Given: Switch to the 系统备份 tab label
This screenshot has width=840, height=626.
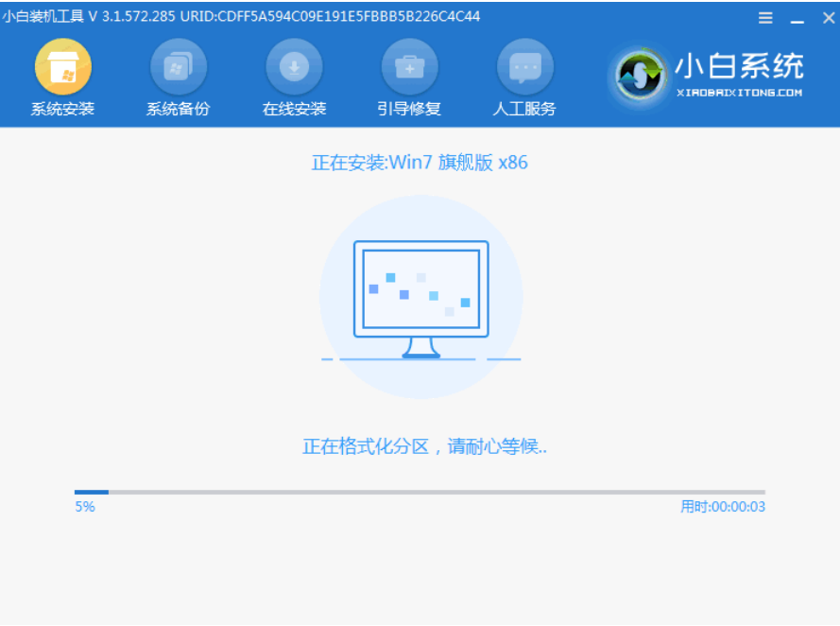Looking at the screenshot, I should [x=178, y=109].
